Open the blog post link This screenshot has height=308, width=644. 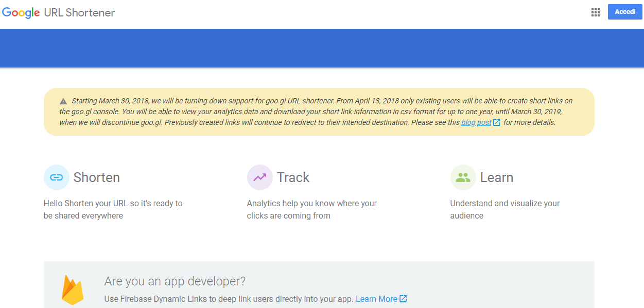[476, 122]
